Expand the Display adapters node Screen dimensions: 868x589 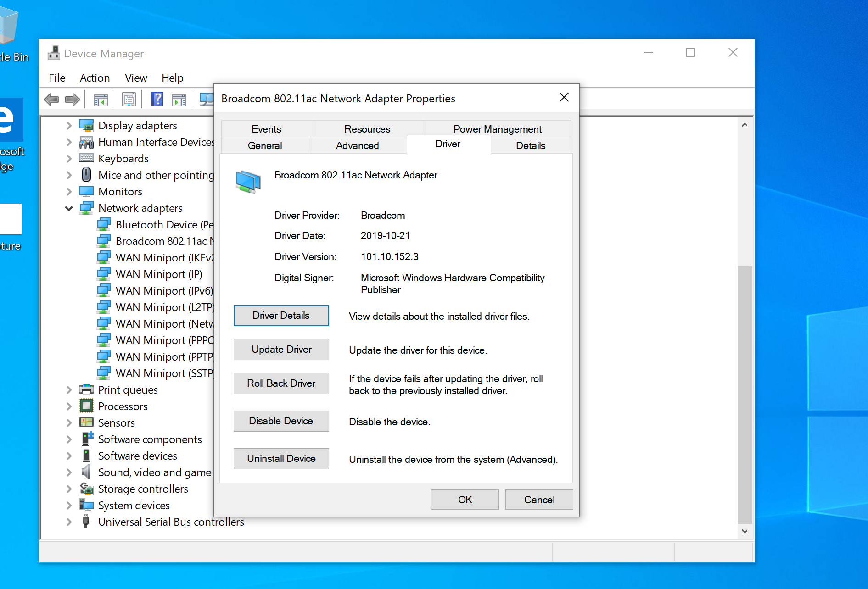tap(69, 125)
